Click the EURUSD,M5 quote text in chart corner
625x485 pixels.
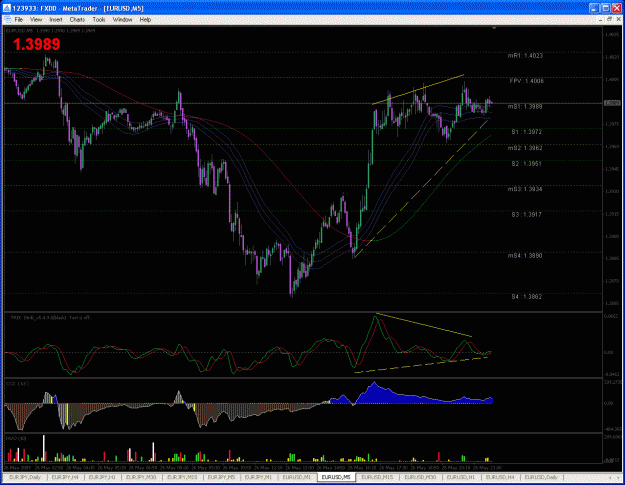[50, 30]
